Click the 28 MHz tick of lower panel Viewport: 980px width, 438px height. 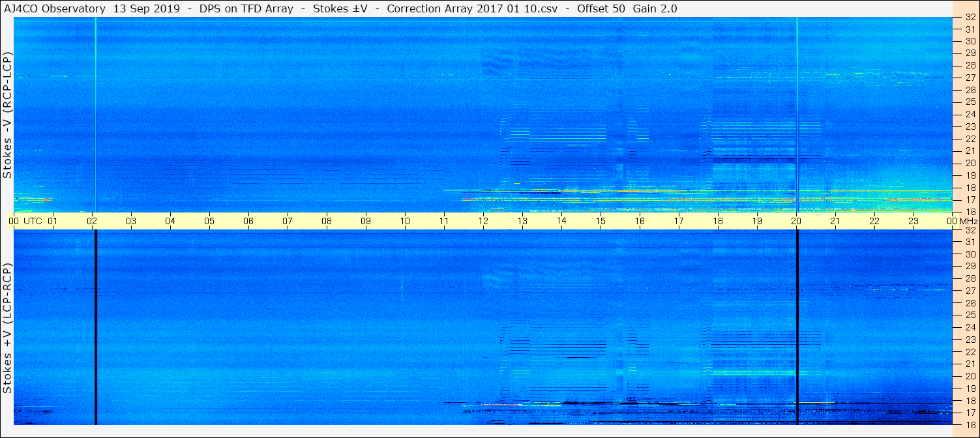(970, 279)
